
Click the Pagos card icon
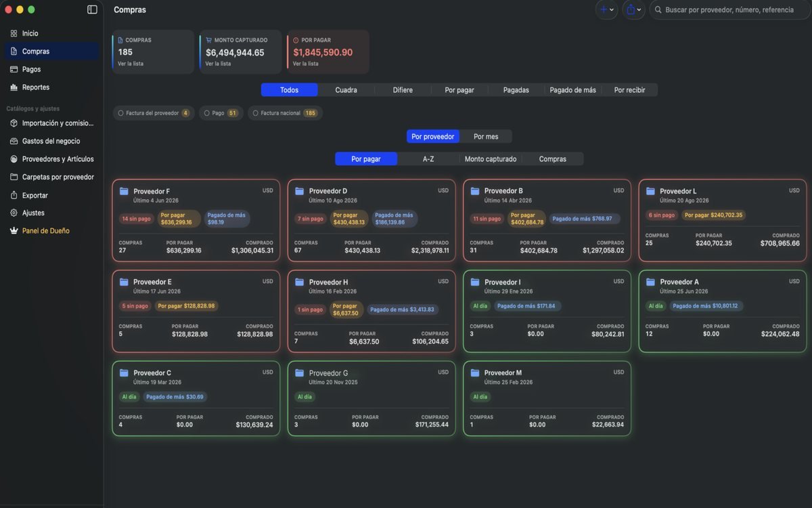(x=14, y=69)
